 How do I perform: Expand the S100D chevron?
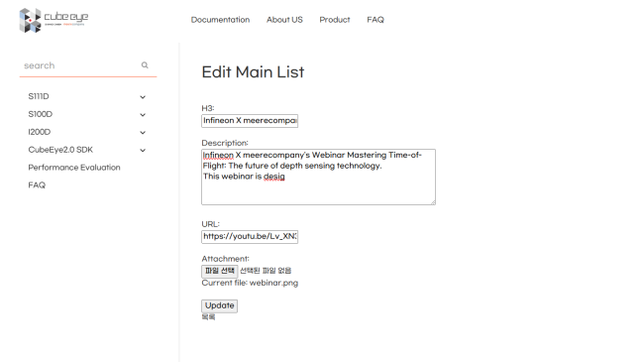click(x=143, y=115)
